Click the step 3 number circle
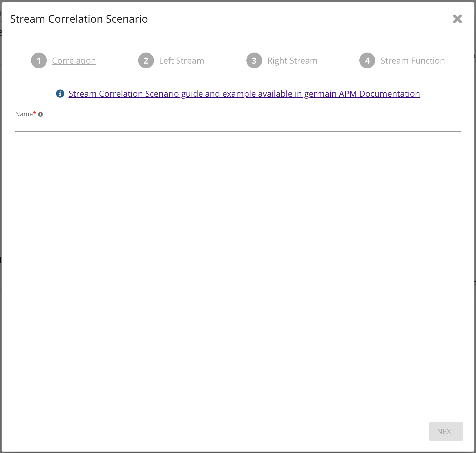 [x=254, y=61]
